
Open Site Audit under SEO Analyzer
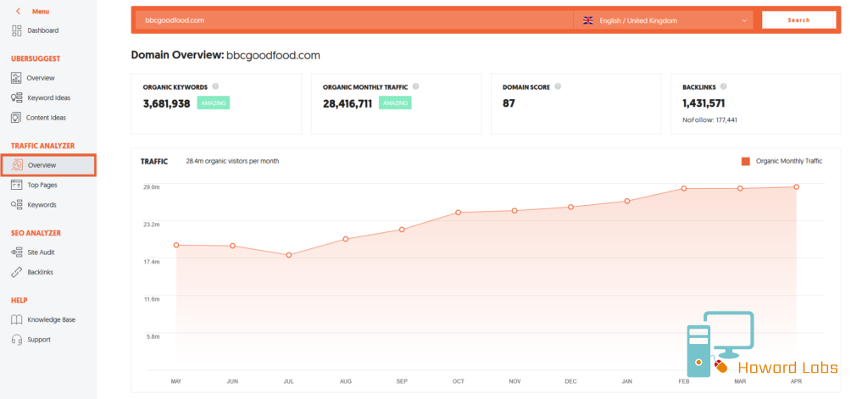pos(41,252)
